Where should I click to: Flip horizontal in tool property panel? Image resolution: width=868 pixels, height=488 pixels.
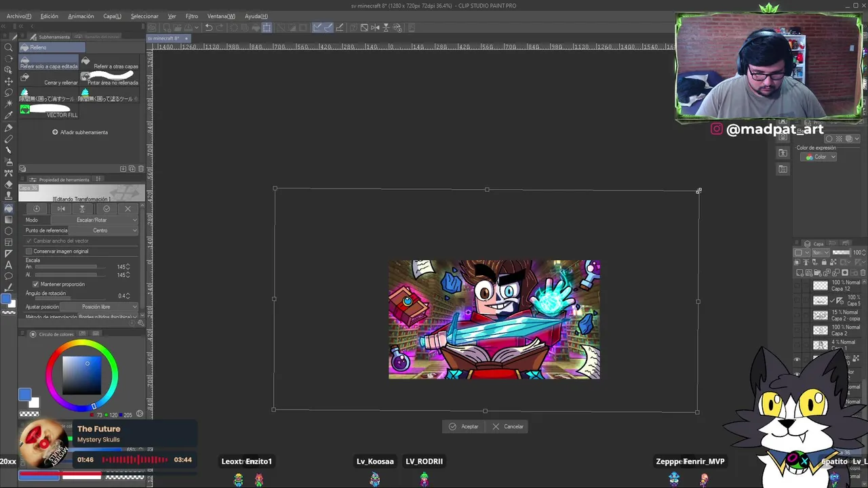click(x=61, y=209)
